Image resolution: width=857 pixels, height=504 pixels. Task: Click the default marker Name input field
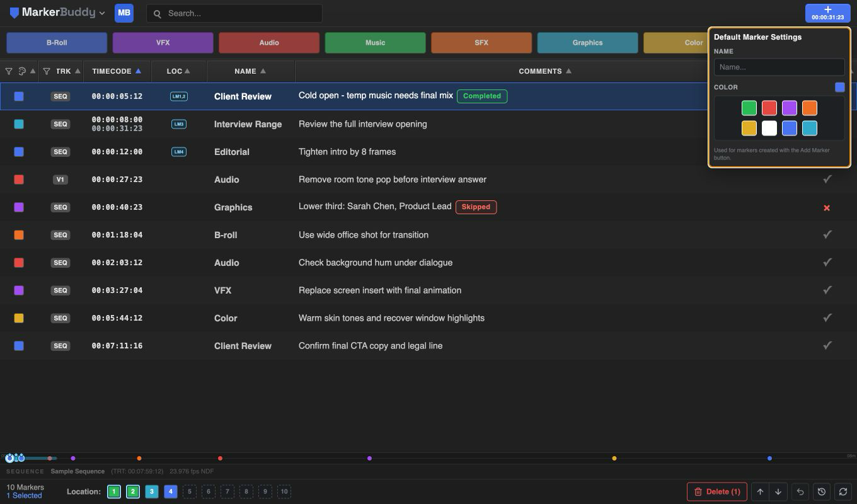click(779, 67)
